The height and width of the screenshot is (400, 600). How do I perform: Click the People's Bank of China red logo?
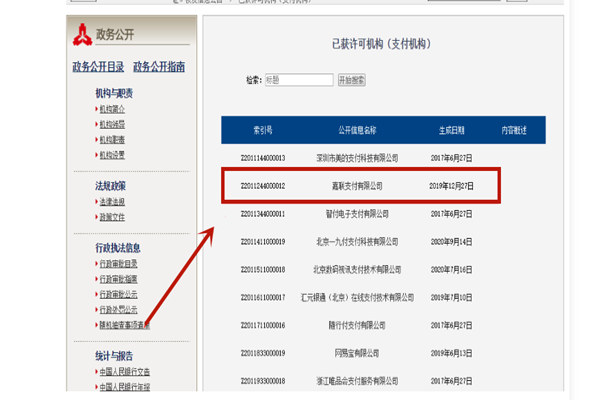pyautogui.click(x=82, y=35)
